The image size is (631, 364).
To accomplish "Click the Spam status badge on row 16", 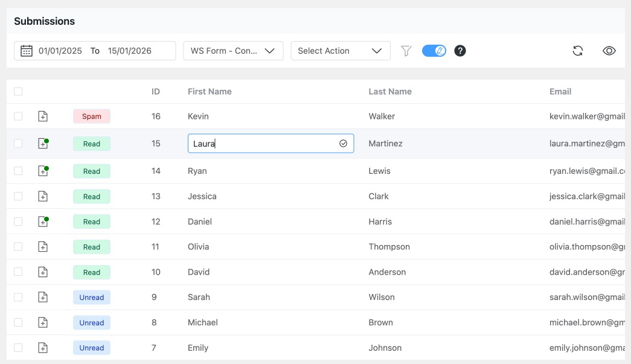I will pyautogui.click(x=91, y=116).
